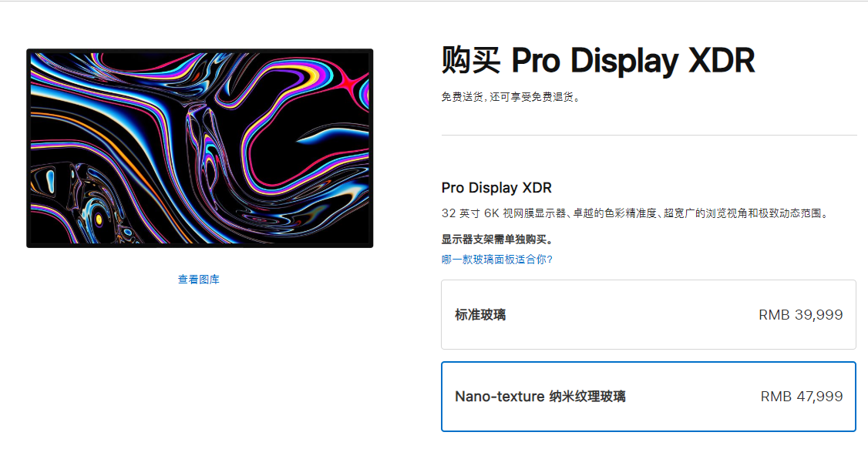Click the Nano-texture 纳米纹理玻璃 label text
Screen dimensions: 868x459
(x=540, y=397)
